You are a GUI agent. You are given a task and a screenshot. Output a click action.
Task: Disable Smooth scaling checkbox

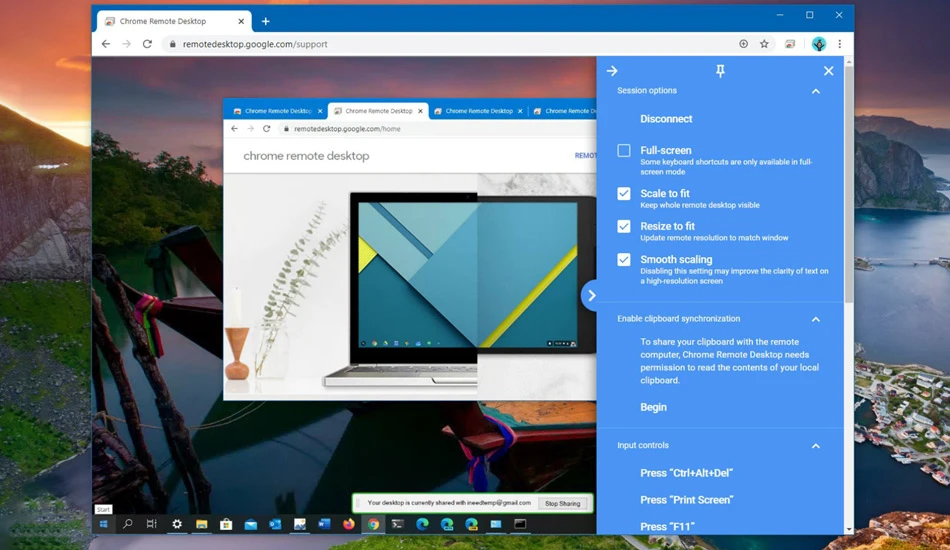pos(623,259)
